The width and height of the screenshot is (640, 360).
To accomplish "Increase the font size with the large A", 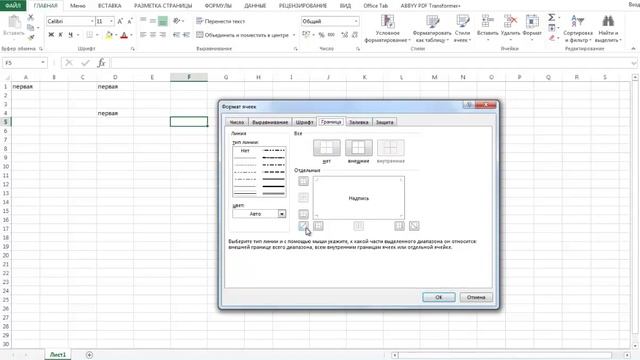I will click(x=120, y=21).
